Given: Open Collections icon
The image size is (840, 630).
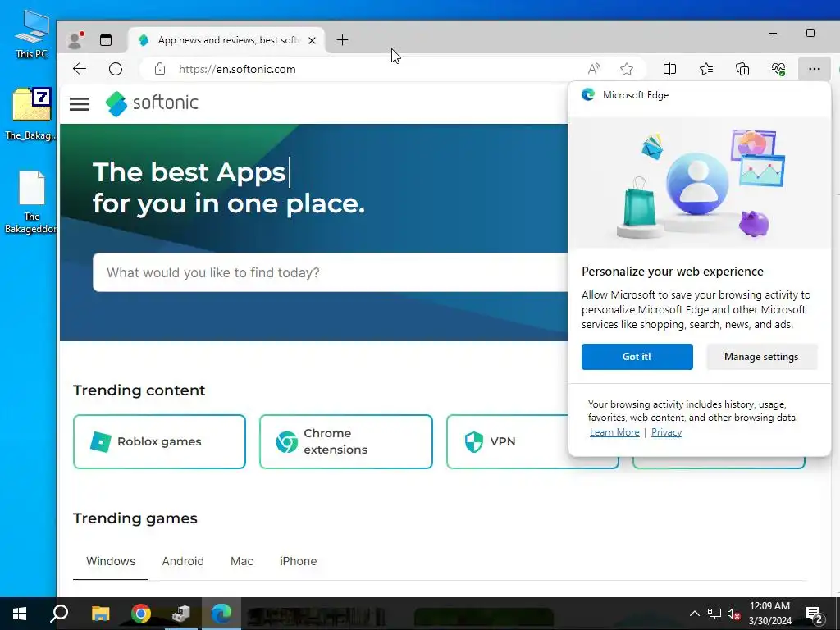Looking at the screenshot, I should pyautogui.click(x=742, y=69).
